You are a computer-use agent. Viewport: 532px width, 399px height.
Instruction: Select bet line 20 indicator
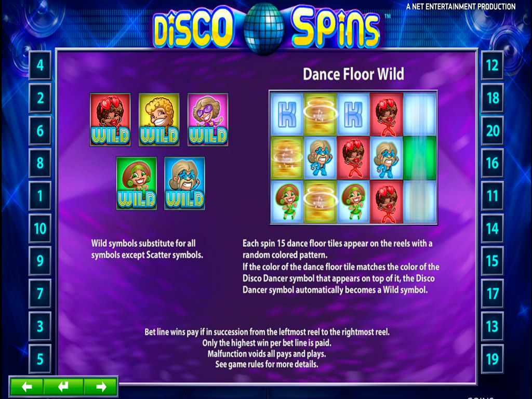492,130
